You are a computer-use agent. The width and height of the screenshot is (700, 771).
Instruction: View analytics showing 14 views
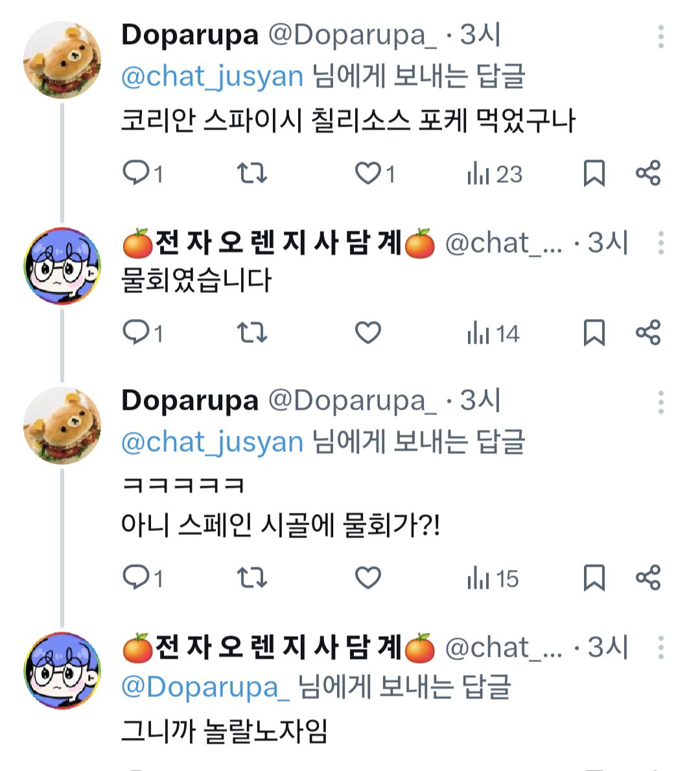point(493,333)
